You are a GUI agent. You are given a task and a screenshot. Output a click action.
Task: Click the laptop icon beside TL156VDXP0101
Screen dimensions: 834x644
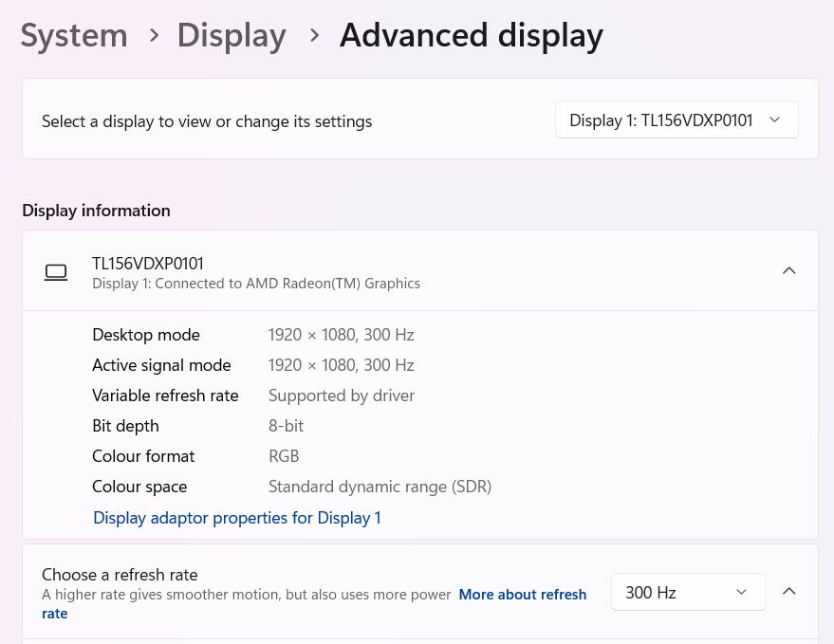56,272
